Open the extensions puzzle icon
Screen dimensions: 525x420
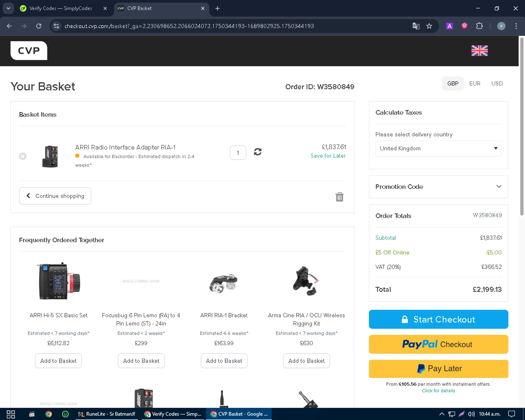[479, 26]
